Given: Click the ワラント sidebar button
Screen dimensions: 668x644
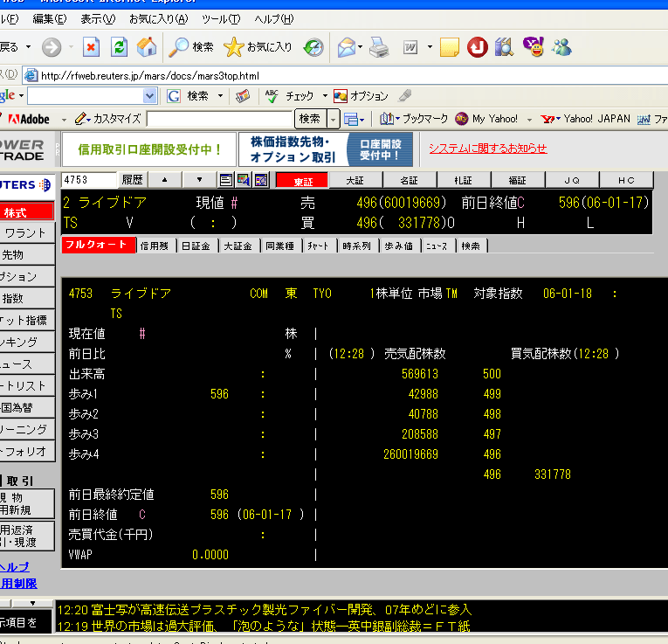Looking at the screenshot, I should (x=26, y=232).
